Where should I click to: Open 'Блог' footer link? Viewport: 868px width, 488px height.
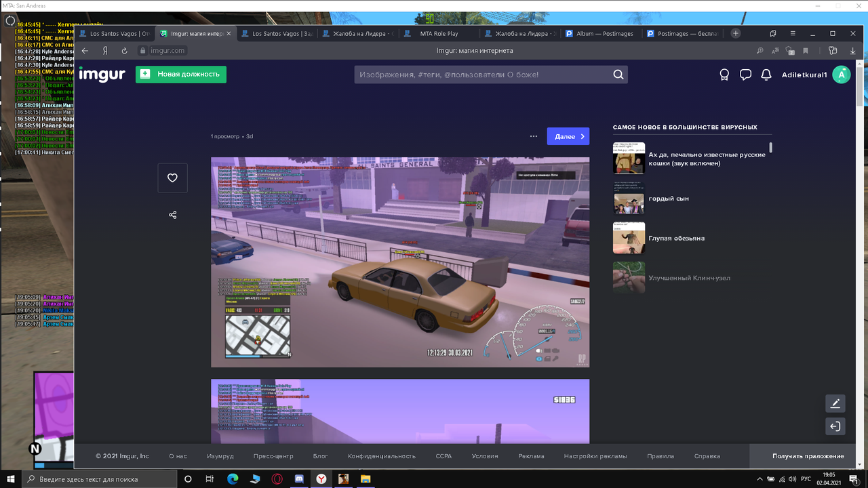pos(321,456)
